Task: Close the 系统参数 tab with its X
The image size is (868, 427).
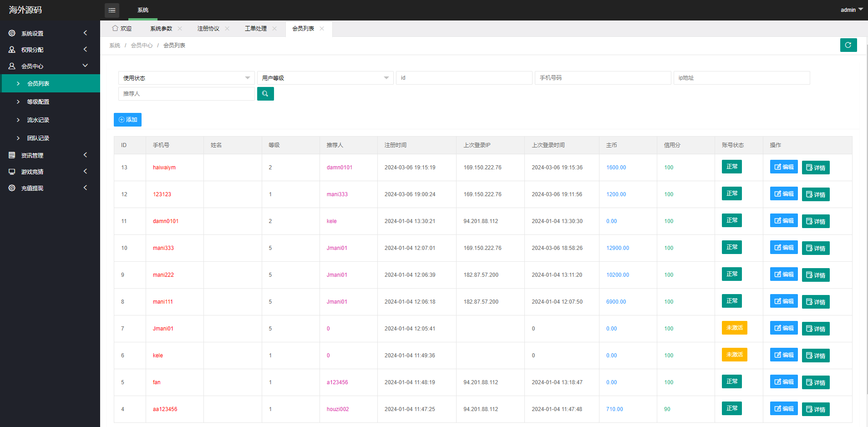Action: [x=180, y=28]
